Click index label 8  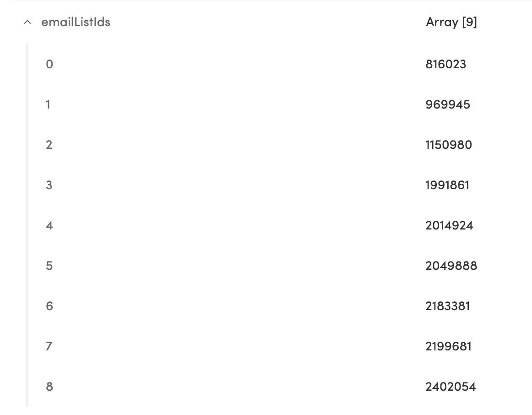[x=49, y=387]
